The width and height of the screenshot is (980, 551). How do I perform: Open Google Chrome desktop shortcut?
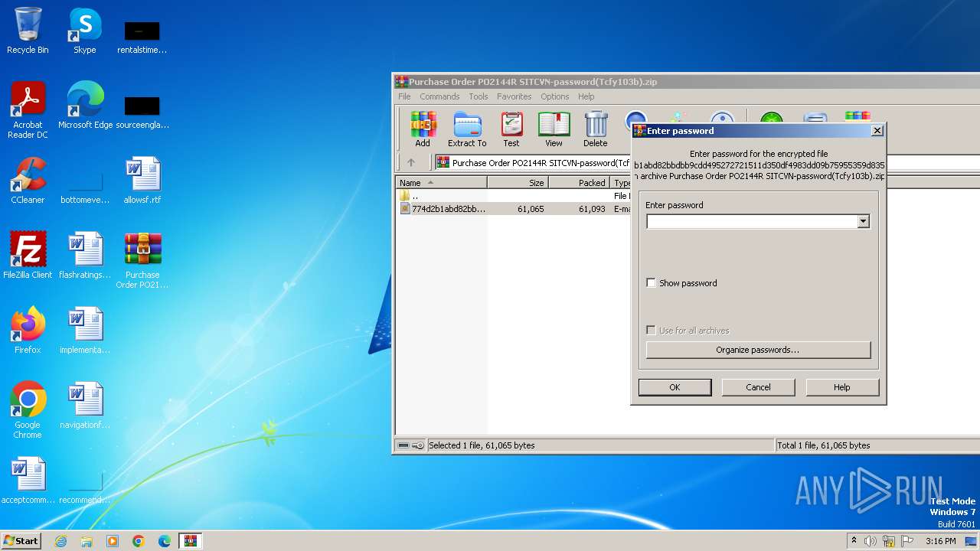point(28,410)
